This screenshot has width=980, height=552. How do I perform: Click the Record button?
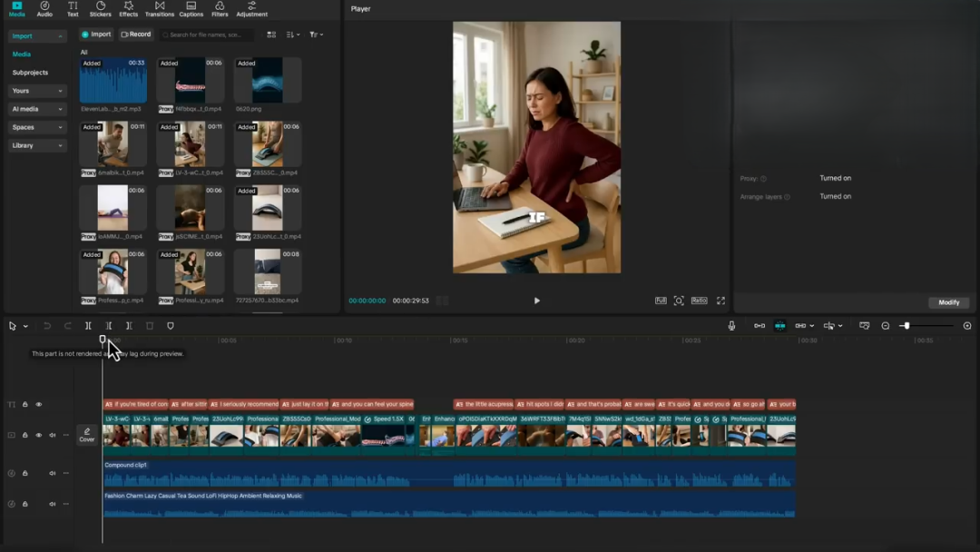coord(136,34)
